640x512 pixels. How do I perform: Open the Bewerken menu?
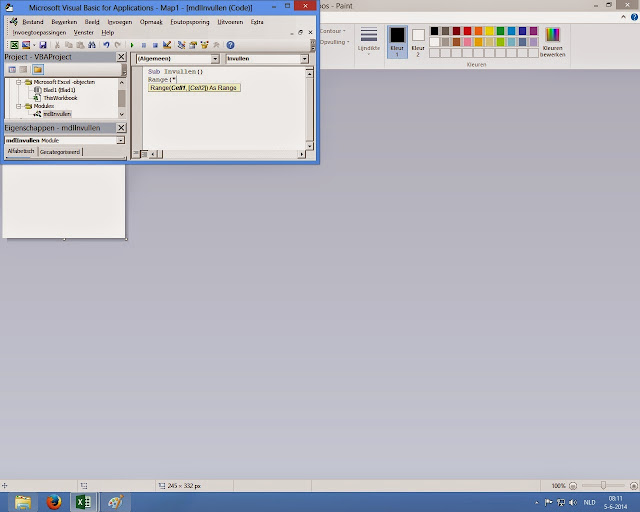click(x=64, y=22)
